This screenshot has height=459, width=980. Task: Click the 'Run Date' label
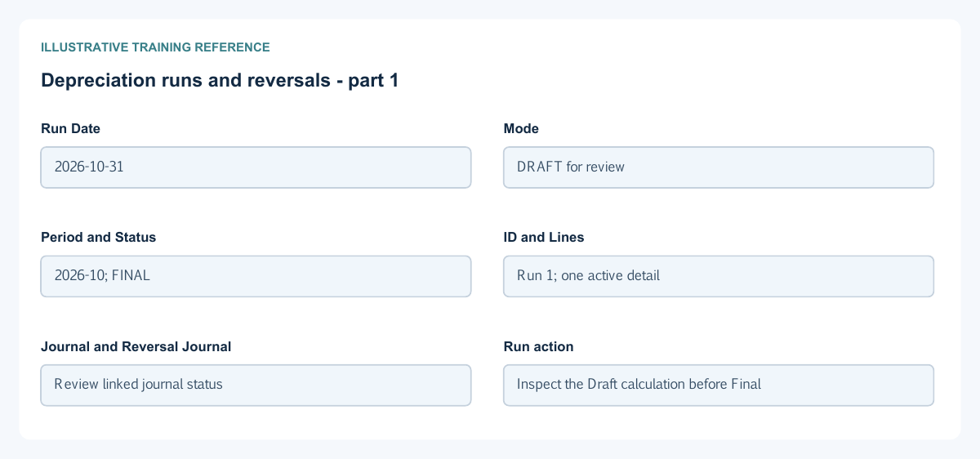(x=71, y=128)
